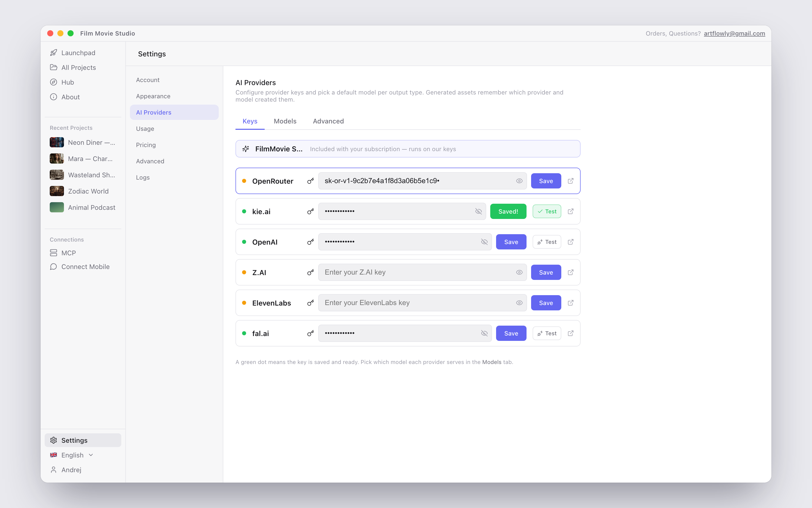This screenshot has width=812, height=508.
Task: Reveal the hidden fal.ai key
Action: coord(484,333)
